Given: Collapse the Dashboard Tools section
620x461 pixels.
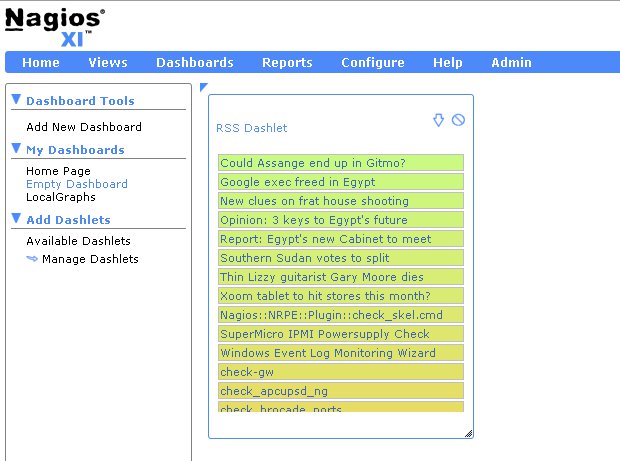Looking at the screenshot, I should tap(16, 99).
